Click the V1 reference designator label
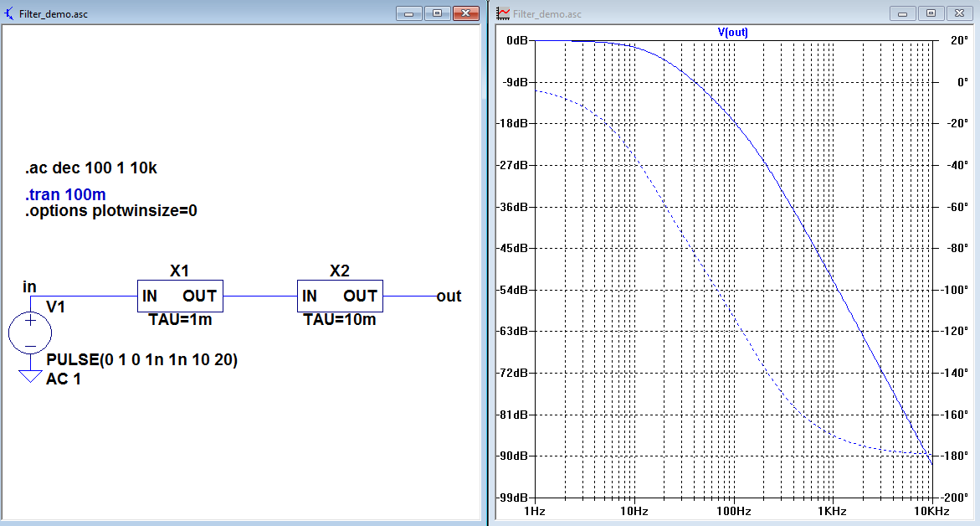 click(x=55, y=307)
